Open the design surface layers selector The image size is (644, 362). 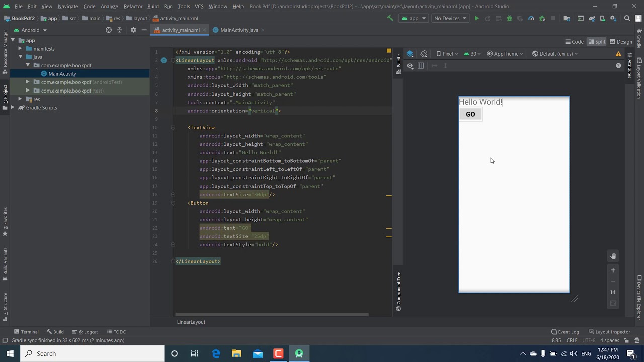pos(410,54)
